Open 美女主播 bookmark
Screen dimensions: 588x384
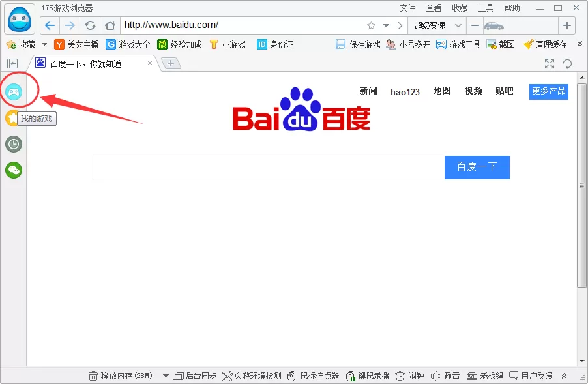(x=76, y=44)
